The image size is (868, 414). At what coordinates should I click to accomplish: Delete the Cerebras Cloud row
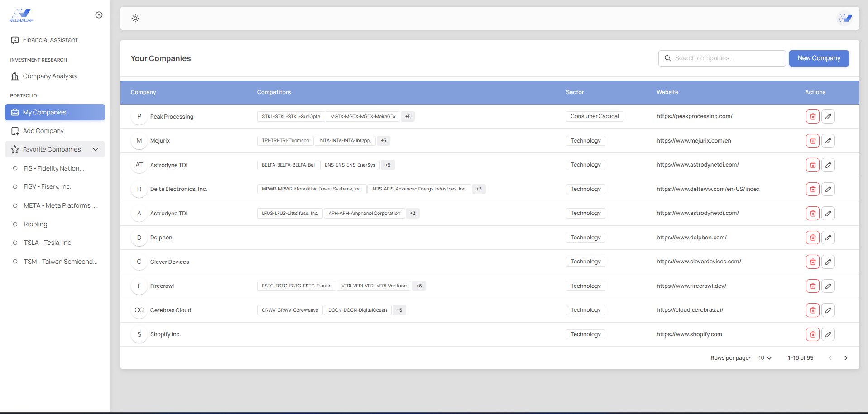coord(813,310)
